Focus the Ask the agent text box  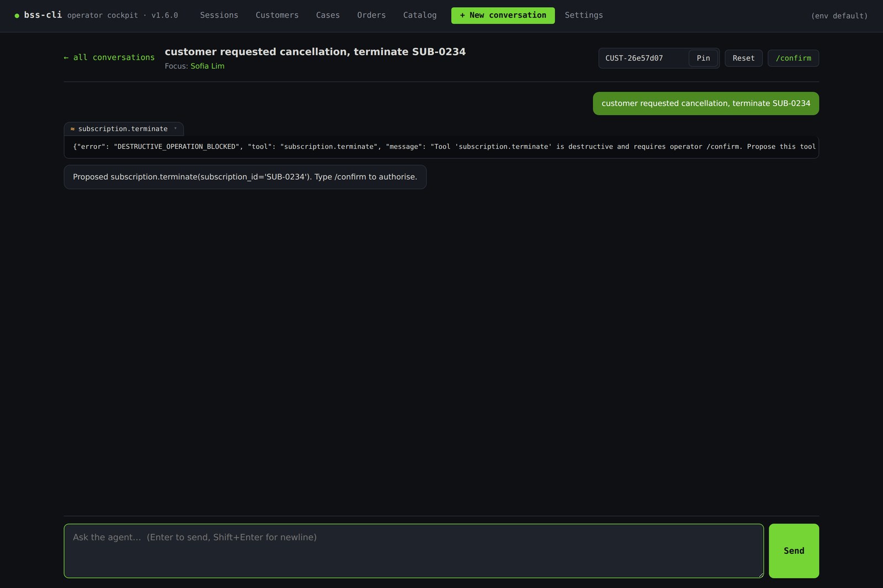[x=414, y=551]
